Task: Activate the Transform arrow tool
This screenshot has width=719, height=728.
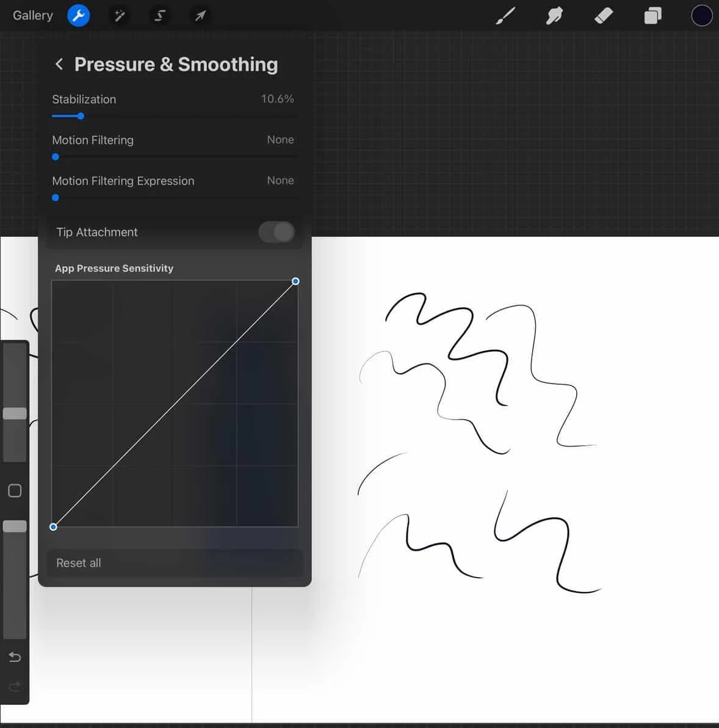Action: click(x=200, y=15)
